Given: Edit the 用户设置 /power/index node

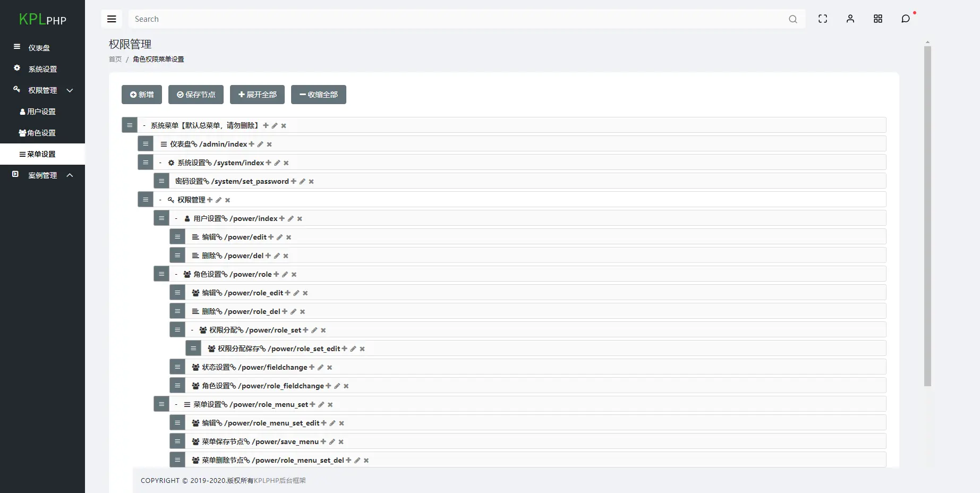Looking at the screenshot, I should point(291,219).
